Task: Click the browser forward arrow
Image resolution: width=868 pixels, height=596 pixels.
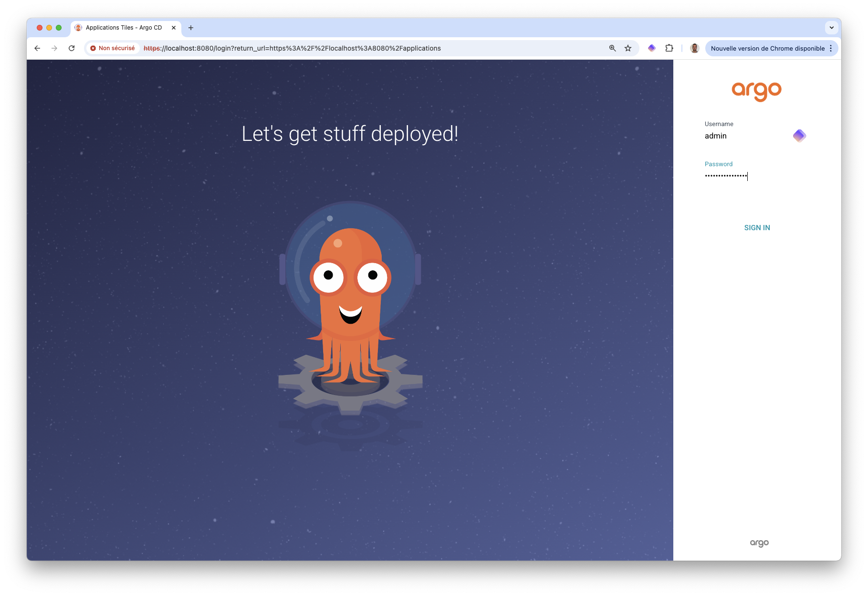Action: 54,48
